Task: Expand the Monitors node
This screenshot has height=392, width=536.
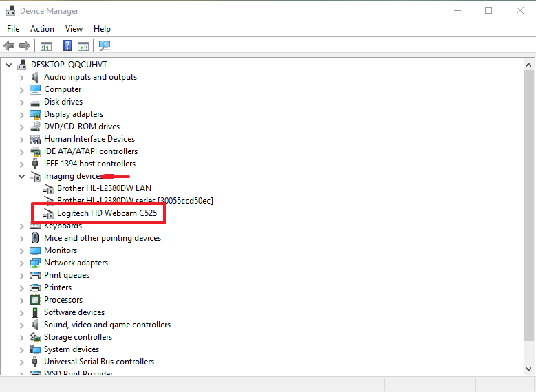Action: click(x=22, y=251)
